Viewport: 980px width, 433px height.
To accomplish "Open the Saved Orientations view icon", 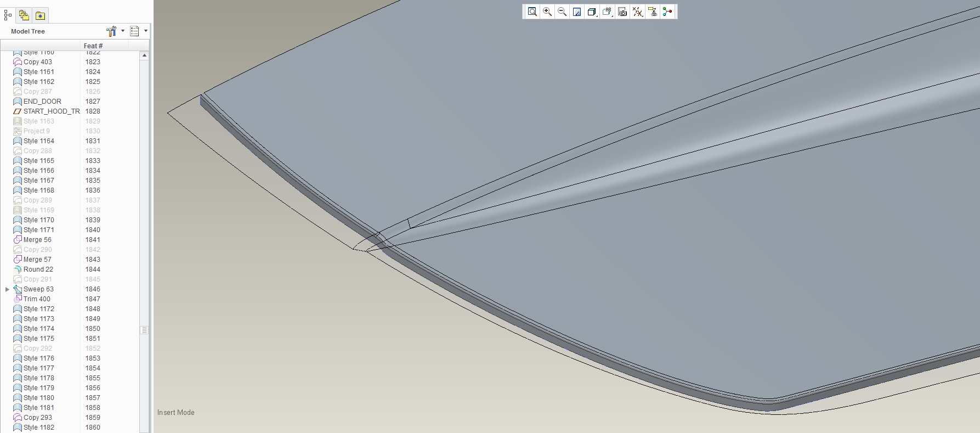I will point(607,12).
